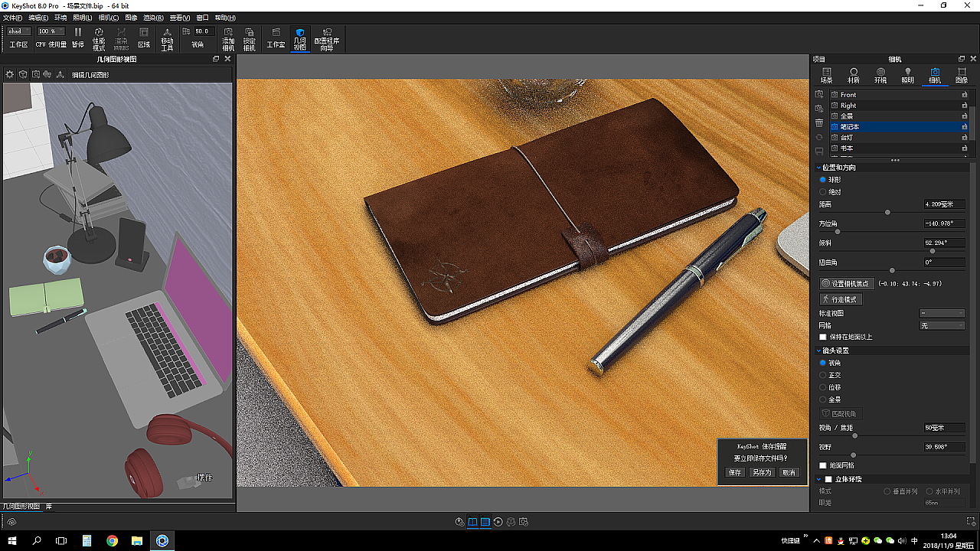This screenshot has width=980, height=551.
Task: Collapse the 位置和方向 section
Action: [818, 167]
